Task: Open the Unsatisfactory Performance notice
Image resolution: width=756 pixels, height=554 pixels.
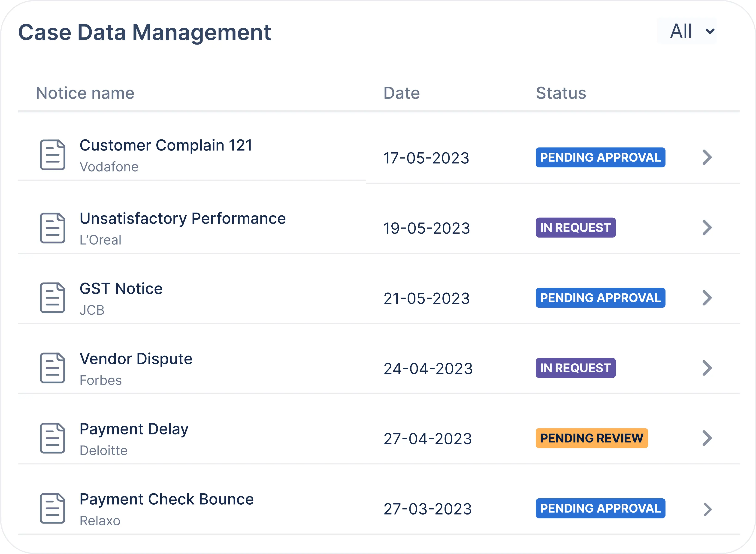Action: click(x=183, y=219)
